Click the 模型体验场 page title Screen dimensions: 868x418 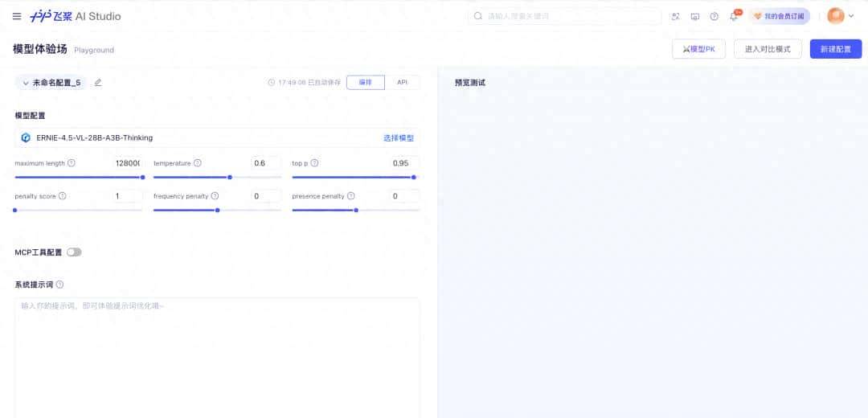(x=40, y=49)
